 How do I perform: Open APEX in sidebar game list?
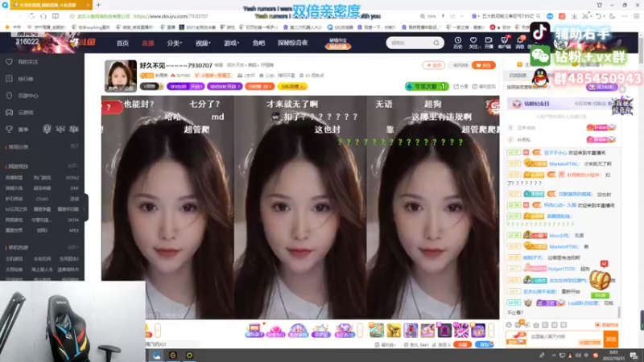click(73, 230)
